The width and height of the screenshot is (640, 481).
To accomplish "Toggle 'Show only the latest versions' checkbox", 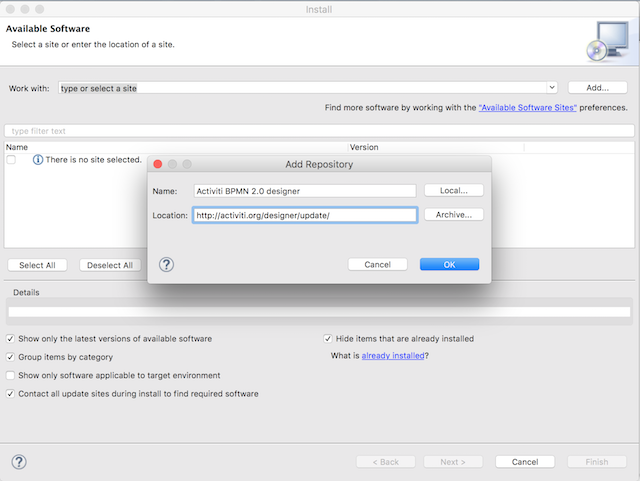I will tap(11, 339).
